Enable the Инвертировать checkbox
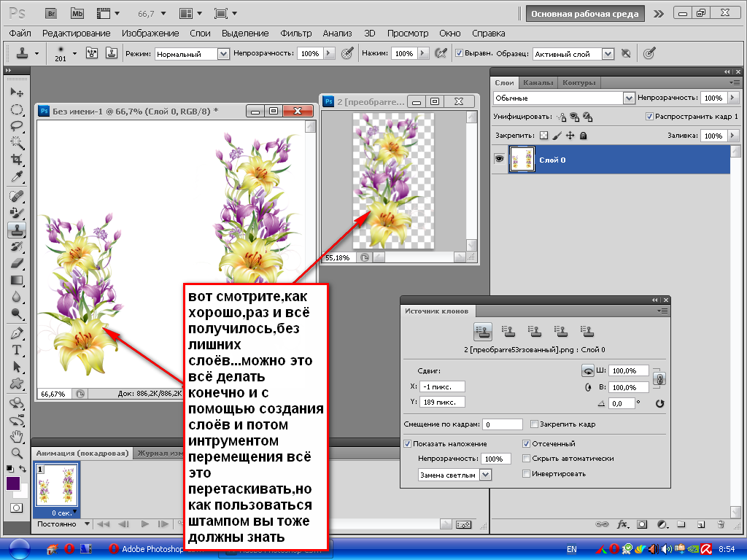747x560 pixels. (x=527, y=474)
